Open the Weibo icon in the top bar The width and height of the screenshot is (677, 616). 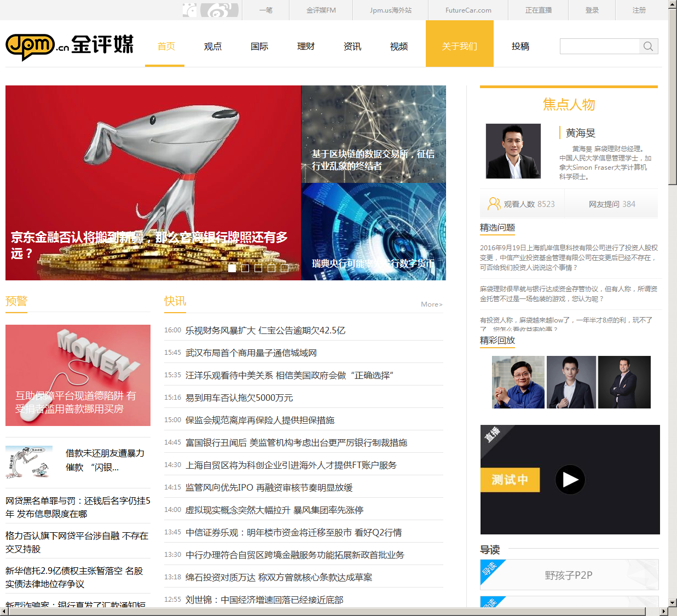(219, 10)
